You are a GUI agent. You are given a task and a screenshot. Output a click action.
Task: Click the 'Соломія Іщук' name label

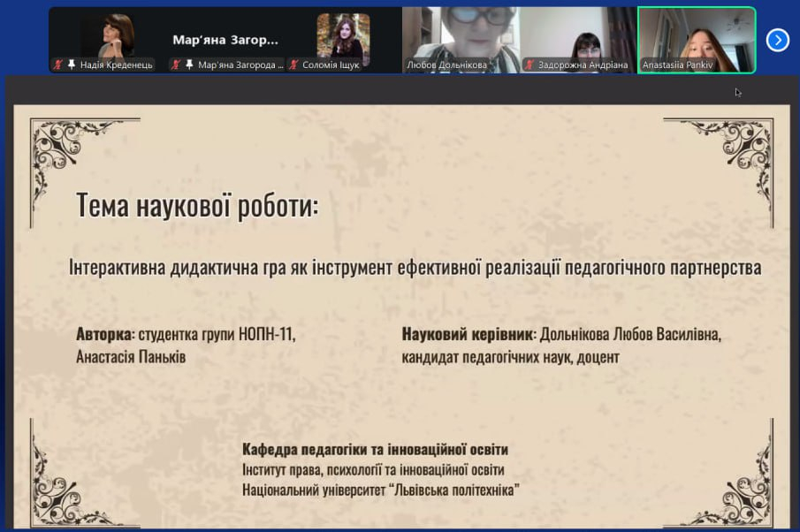(x=333, y=63)
